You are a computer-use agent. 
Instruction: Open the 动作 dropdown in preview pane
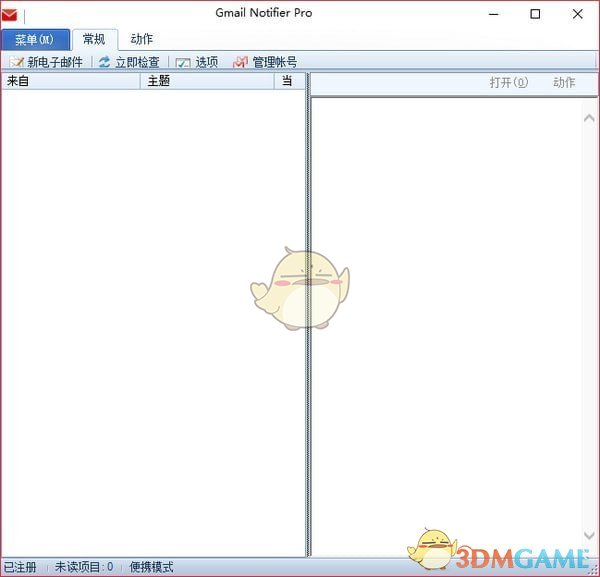(x=564, y=83)
